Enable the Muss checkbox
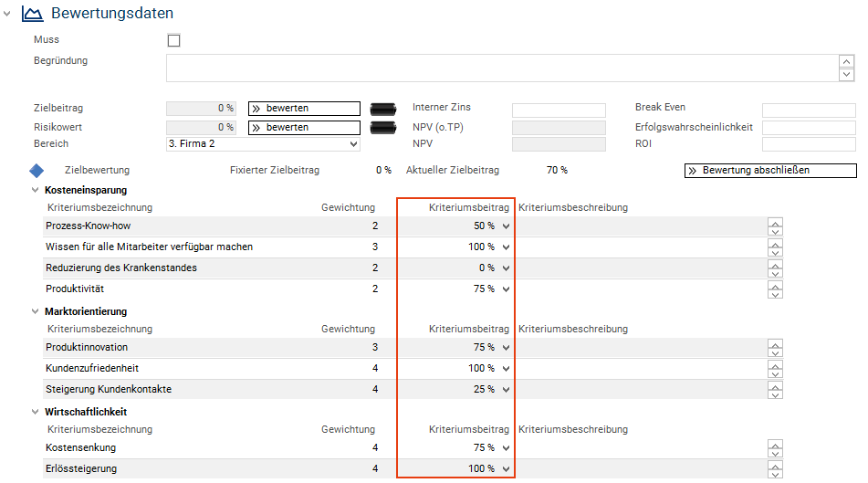The height and width of the screenshot is (483, 868). point(173,40)
